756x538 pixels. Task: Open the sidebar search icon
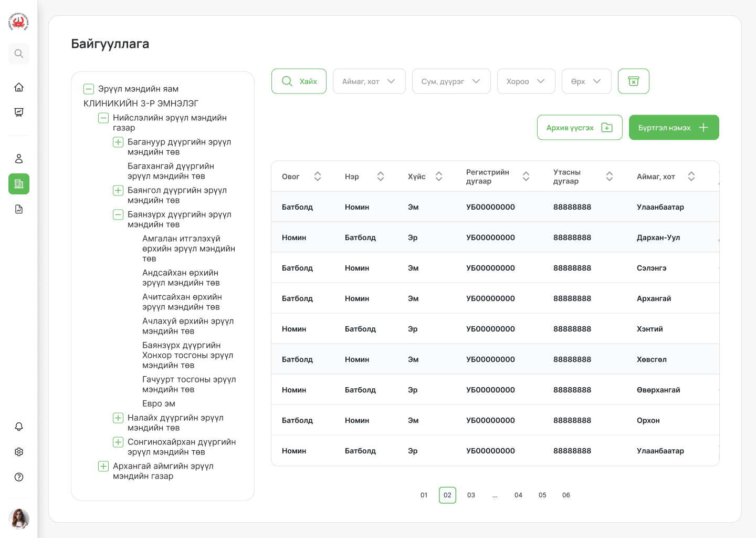point(19,54)
